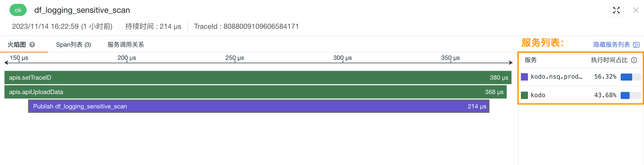Click the 56.32% execution time progress bar
The width and height of the screenshot is (644, 165).
[631, 77]
